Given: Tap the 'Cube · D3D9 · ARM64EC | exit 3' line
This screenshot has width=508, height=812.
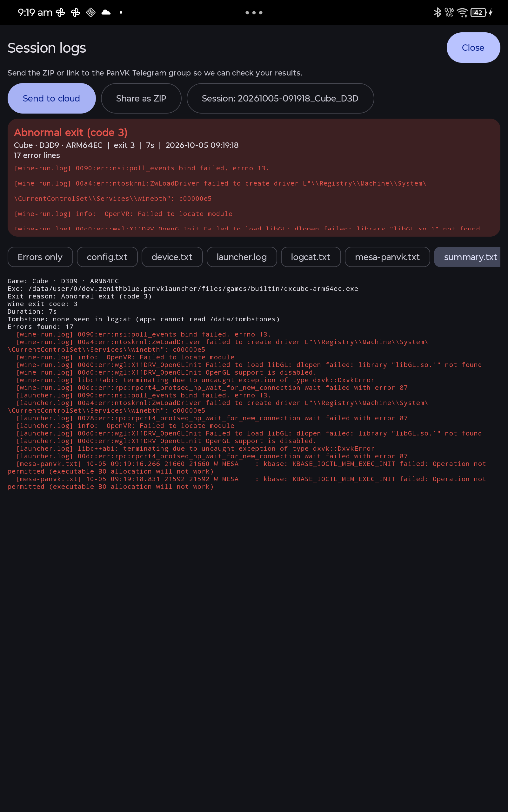Looking at the screenshot, I should [126, 145].
